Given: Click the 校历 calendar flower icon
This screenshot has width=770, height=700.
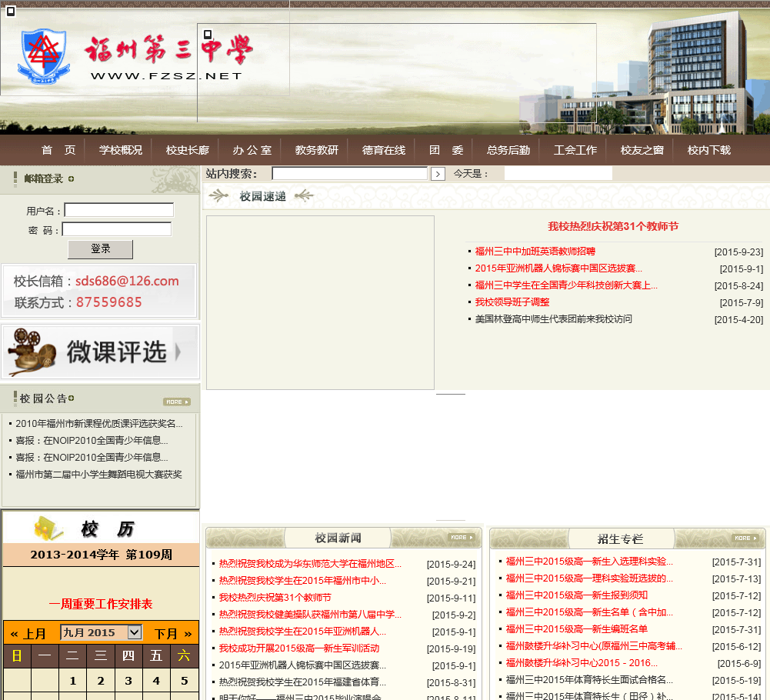Looking at the screenshot, I should point(48,528).
